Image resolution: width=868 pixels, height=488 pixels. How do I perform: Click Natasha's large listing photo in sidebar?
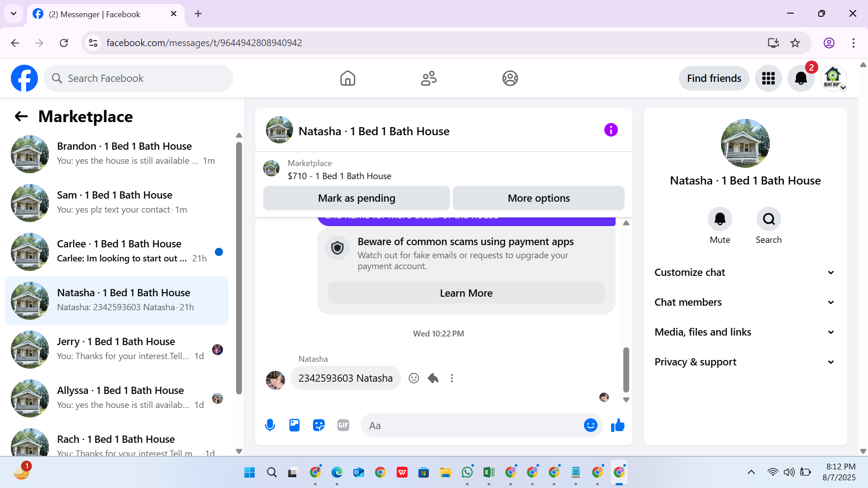pyautogui.click(x=745, y=143)
